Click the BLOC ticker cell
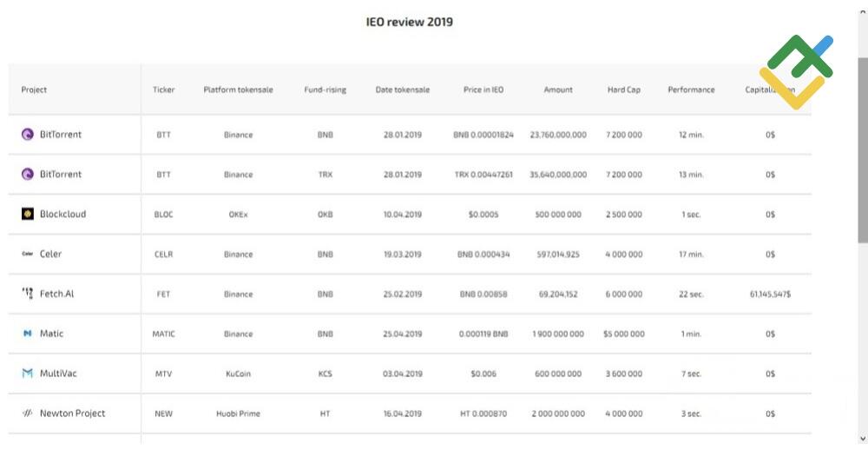This screenshot has width=868, height=457. pyautogui.click(x=163, y=215)
